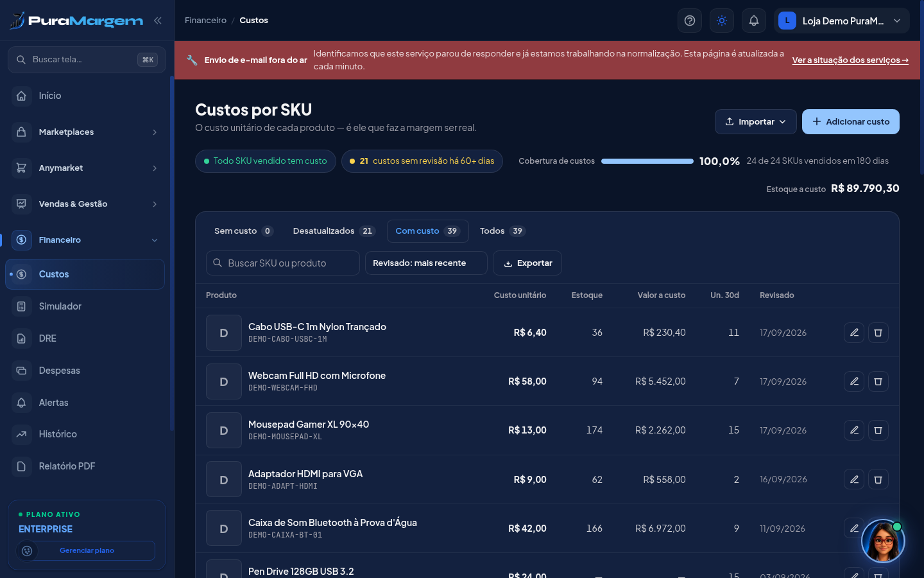Open the Importar dropdown
The width and height of the screenshot is (924, 578).
tap(756, 121)
